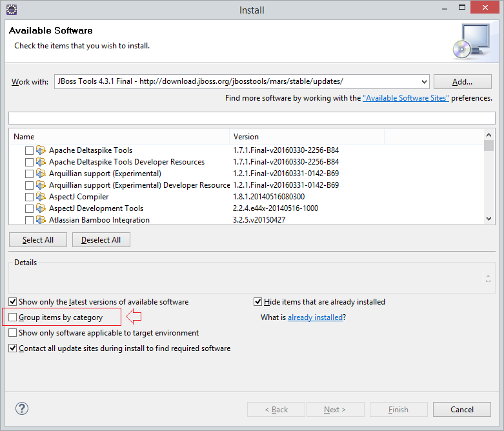Check Apache Deltaspike Tools Developer Resources checkbox
This screenshot has width=504, height=431.
(x=29, y=162)
